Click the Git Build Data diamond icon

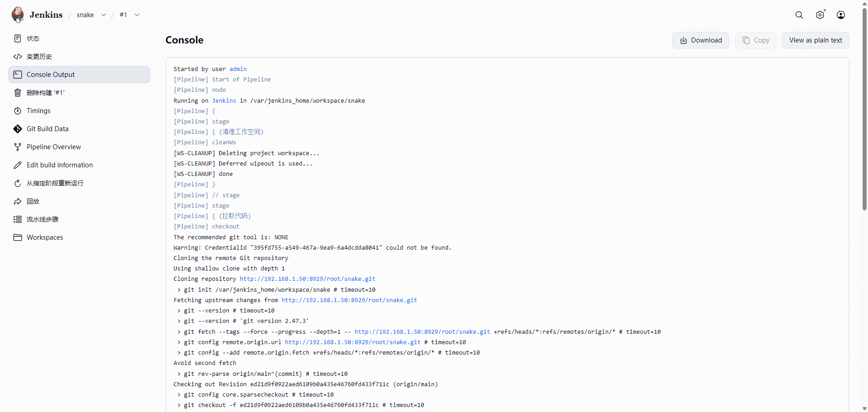pos(18,129)
